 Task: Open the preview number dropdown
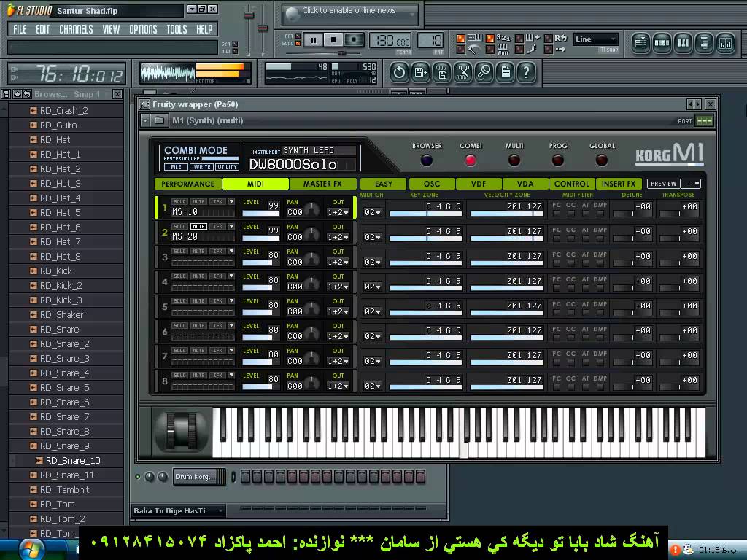(691, 184)
